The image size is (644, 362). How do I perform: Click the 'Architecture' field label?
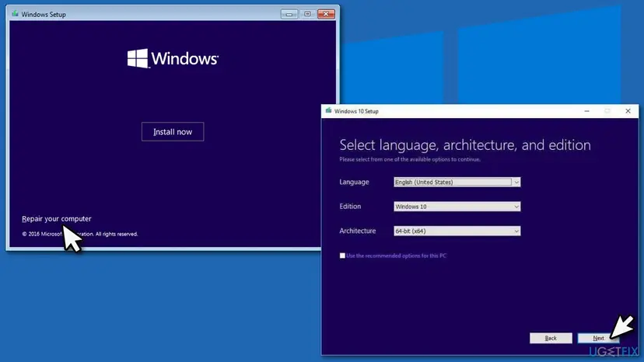[x=357, y=231]
